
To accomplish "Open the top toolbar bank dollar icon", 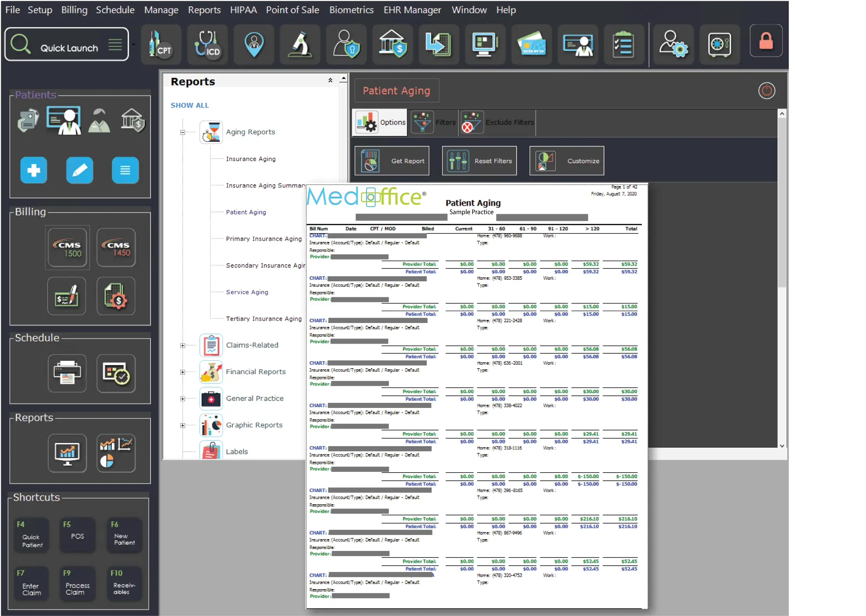I will pos(393,44).
